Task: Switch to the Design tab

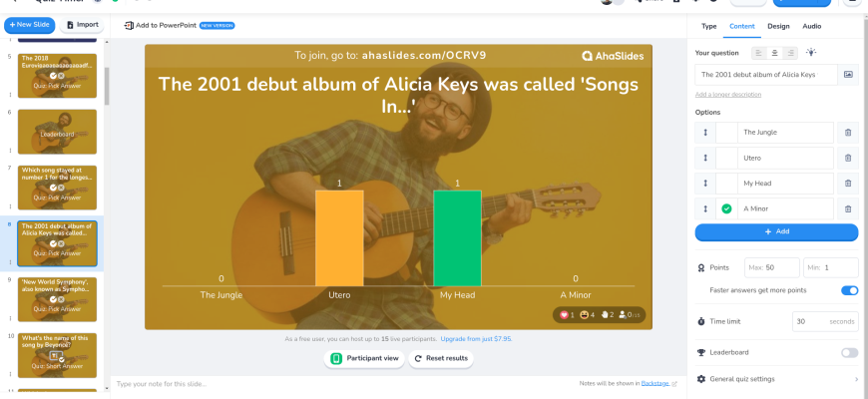Action: [778, 26]
